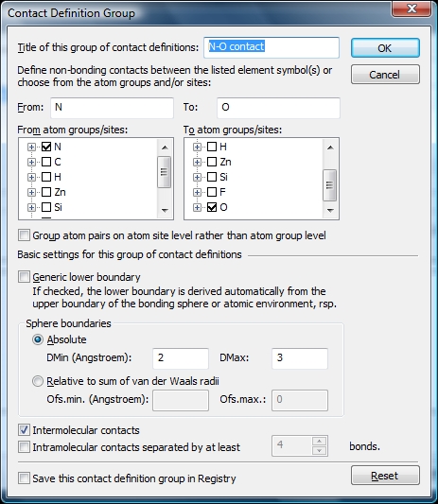Expand N node in From list
This screenshot has width=438, height=504.
pos(31,147)
